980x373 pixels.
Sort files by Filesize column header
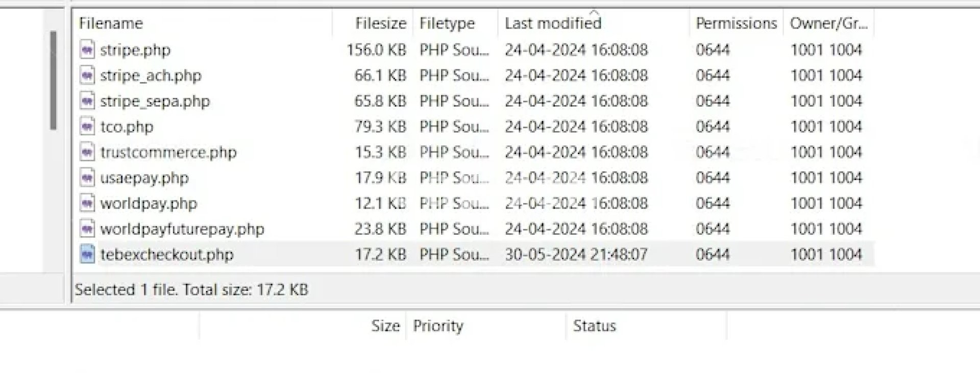pos(380,23)
